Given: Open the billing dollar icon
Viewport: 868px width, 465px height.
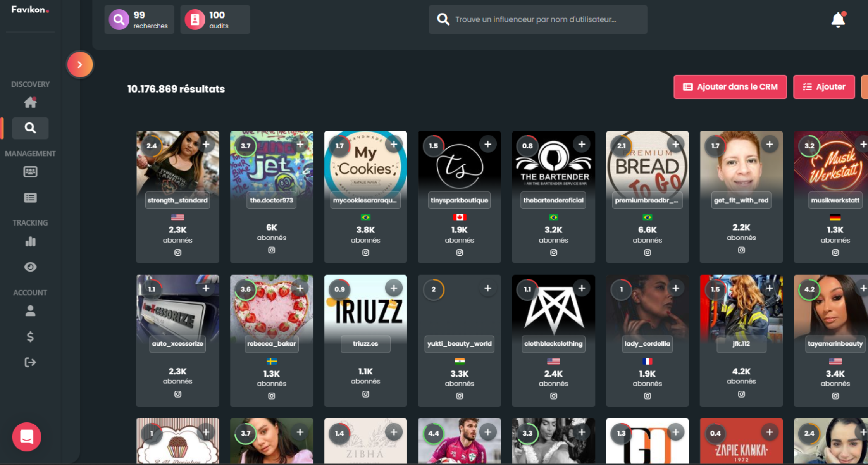Looking at the screenshot, I should tap(30, 336).
